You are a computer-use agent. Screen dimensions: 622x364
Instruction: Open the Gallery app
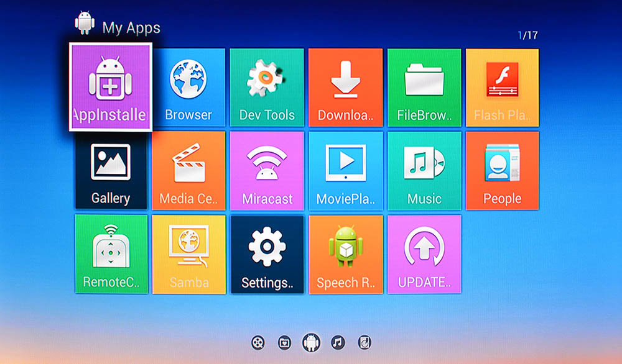(x=111, y=171)
